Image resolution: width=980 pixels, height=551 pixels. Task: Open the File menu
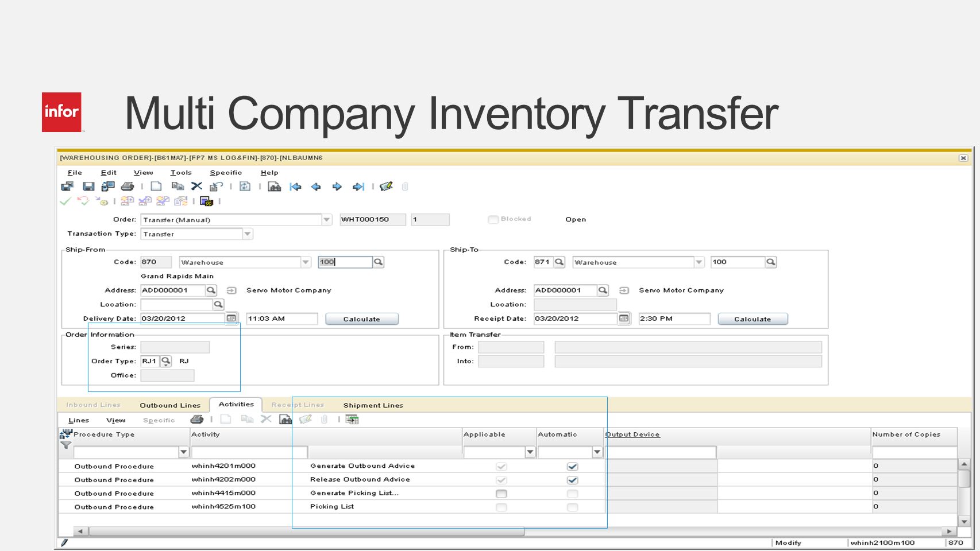click(x=75, y=172)
